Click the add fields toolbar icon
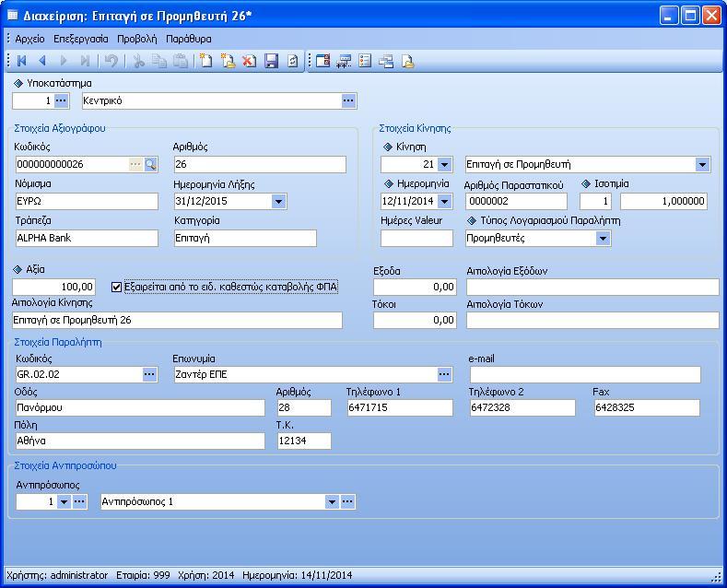This screenshot has width=727, height=588. point(344,61)
